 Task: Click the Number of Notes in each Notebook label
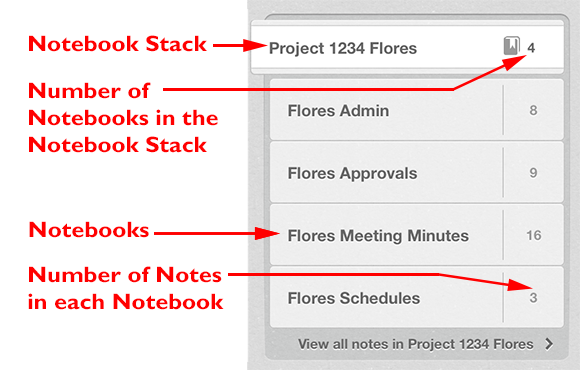[126, 288]
